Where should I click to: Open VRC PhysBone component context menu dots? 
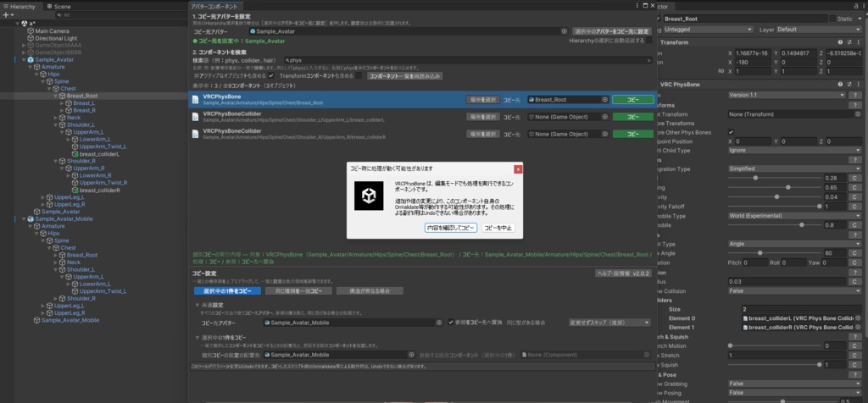858,84
